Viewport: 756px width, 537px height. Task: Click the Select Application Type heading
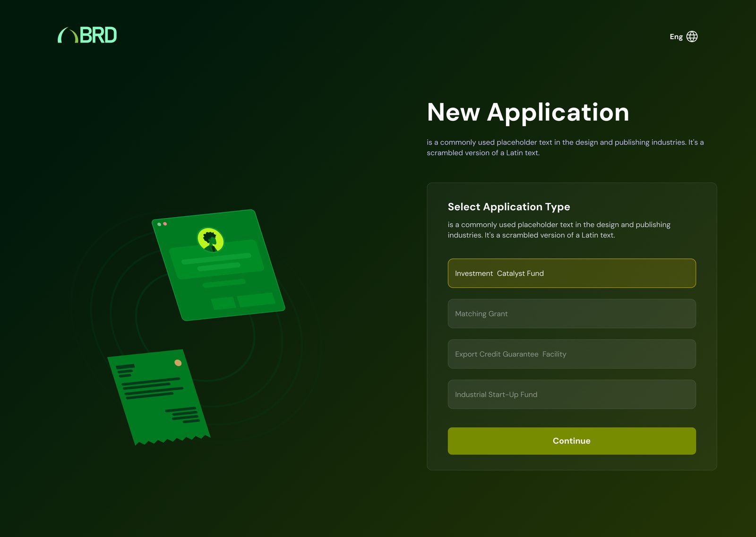(x=509, y=207)
